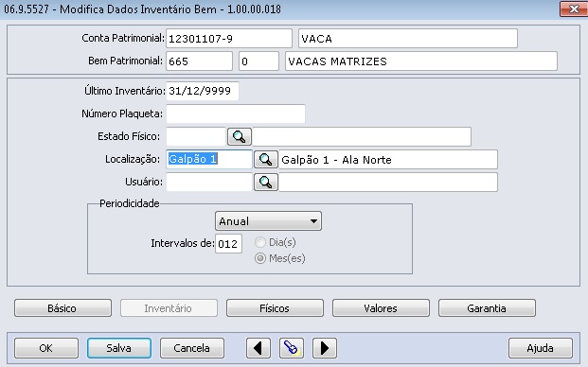Click the VACAS MATRIZES field

coord(421,61)
